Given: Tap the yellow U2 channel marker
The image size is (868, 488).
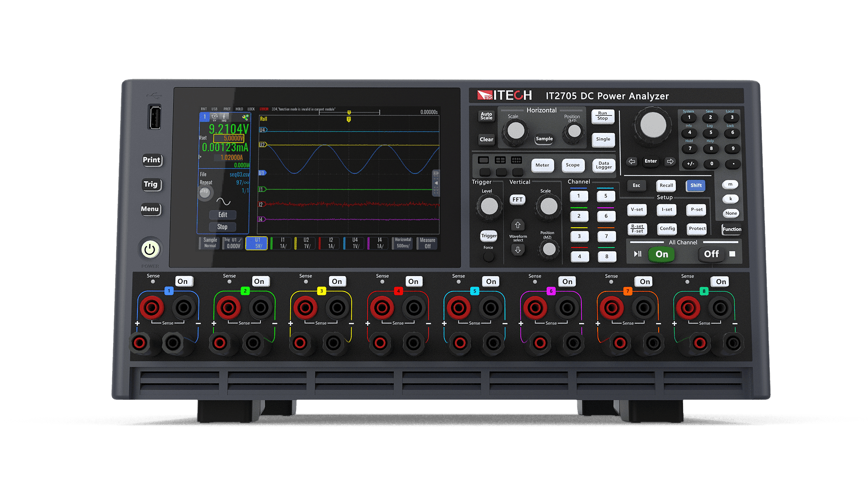Looking at the screenshot, I should (x=263, y=145).
